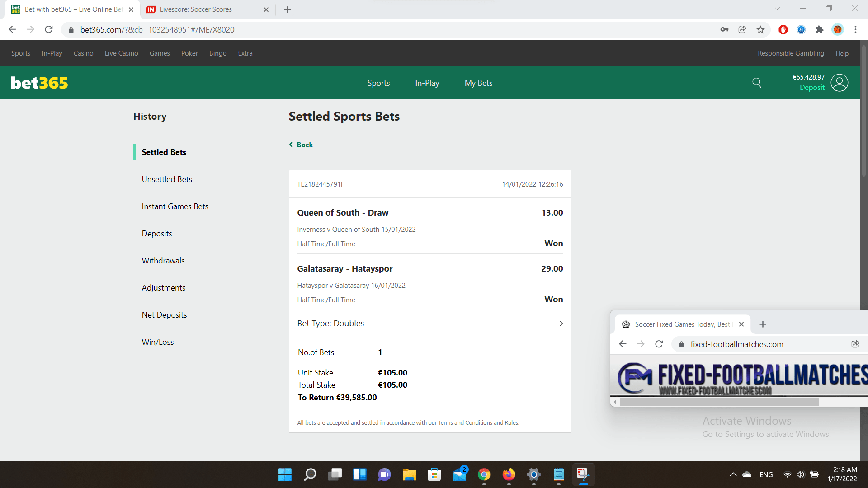
Task: Launch Chrome from the taskbar
Action: (484, 474)
